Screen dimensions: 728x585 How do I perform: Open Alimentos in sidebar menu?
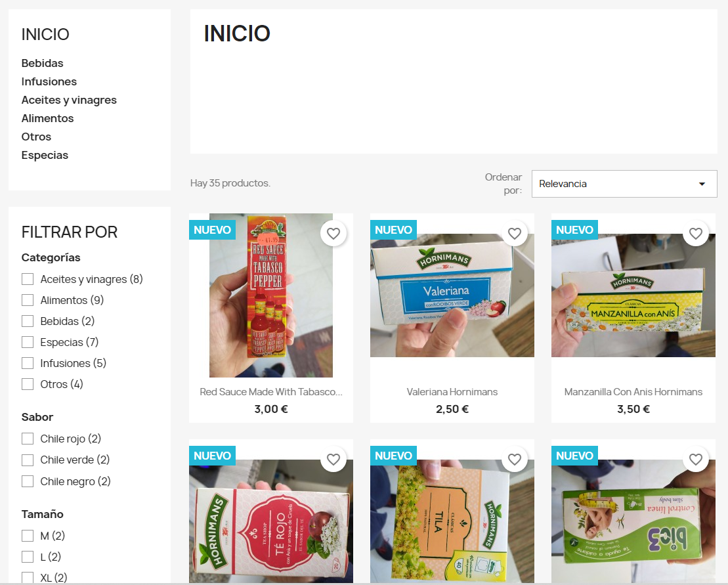point(47,118)
